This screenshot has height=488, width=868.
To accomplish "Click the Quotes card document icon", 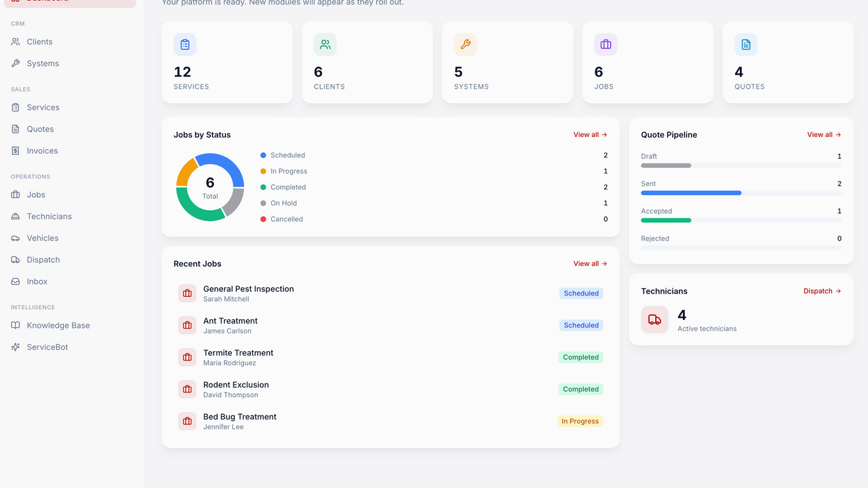I will pyautogui.click(x=746, y=45).
